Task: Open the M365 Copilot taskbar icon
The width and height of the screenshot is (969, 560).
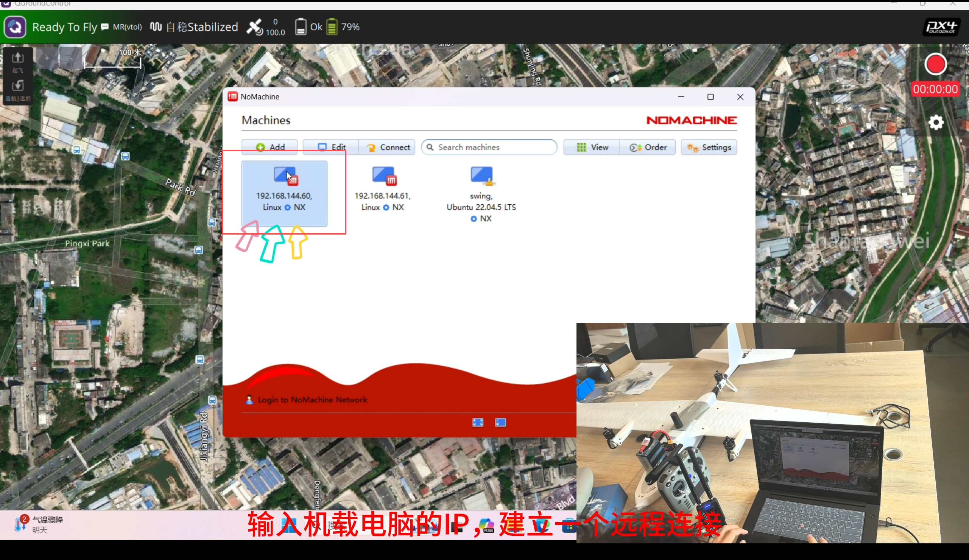Action: pos(487,525)
